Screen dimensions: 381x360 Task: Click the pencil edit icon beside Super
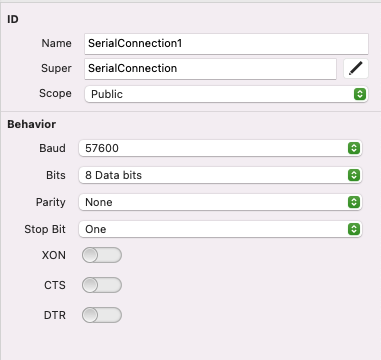356,69
